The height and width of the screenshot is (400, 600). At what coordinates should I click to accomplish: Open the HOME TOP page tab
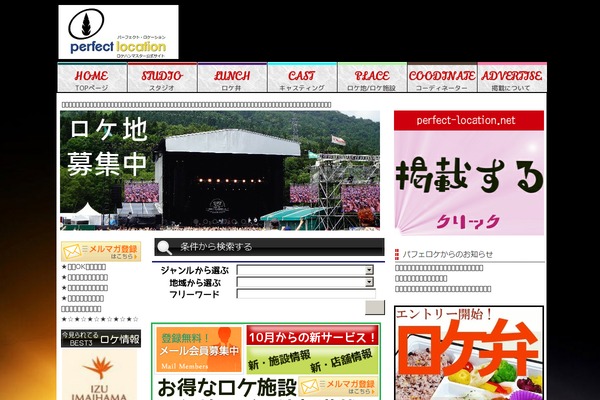(92, 78)
